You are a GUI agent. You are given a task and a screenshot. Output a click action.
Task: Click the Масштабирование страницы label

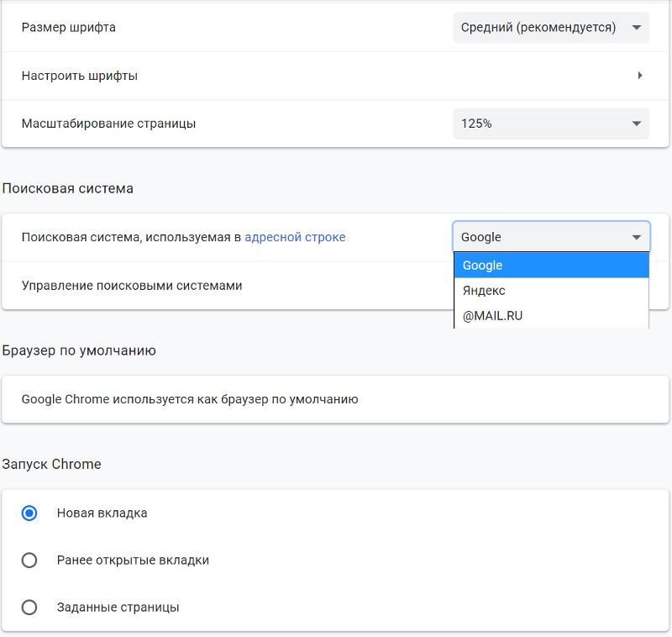[x=109, y=124]
